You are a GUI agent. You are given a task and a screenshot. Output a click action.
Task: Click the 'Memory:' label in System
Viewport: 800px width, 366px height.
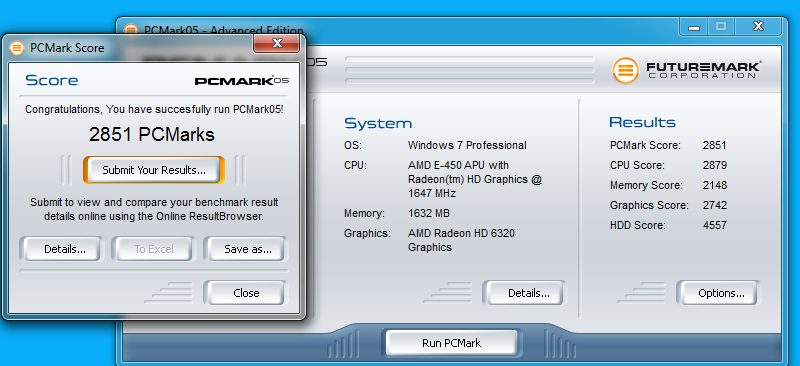coord(364,213)
